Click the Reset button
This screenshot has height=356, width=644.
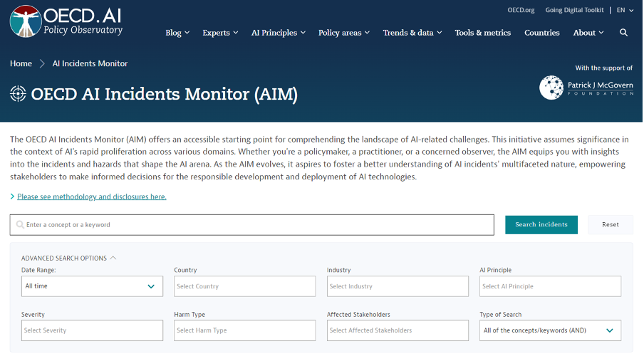click(x=611, y=224)
